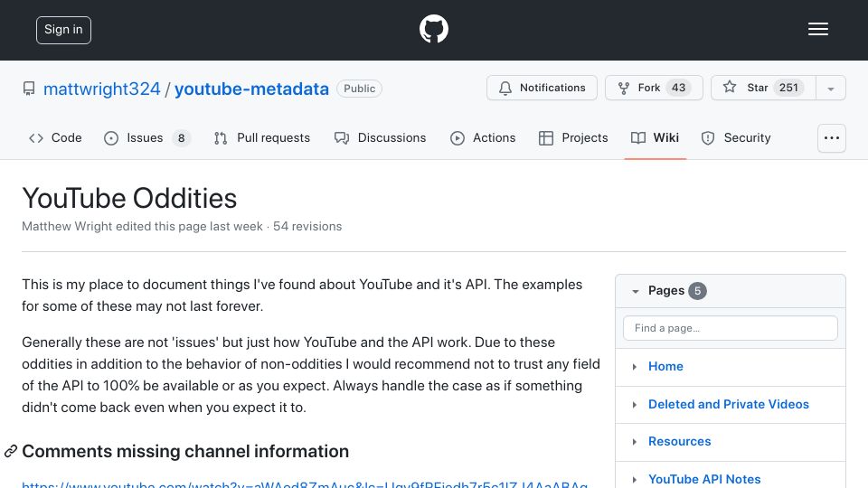Click the repository book icon
The width and height of the screenshot is (868, 488).
pos(29,89)
